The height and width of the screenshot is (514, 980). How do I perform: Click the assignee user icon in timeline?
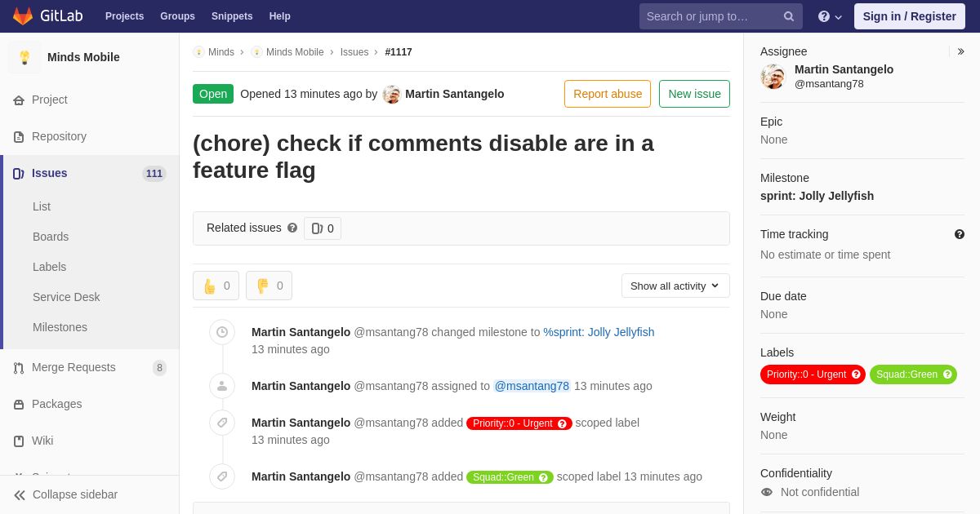(x=222, y=386)
